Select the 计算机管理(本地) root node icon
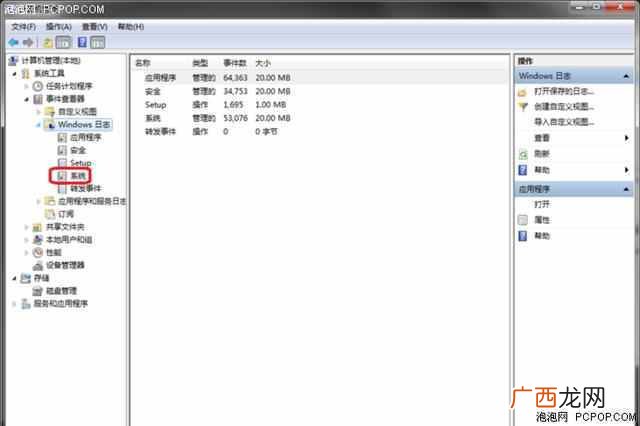This screenshot has width=640, height=426. pos(13,61)
